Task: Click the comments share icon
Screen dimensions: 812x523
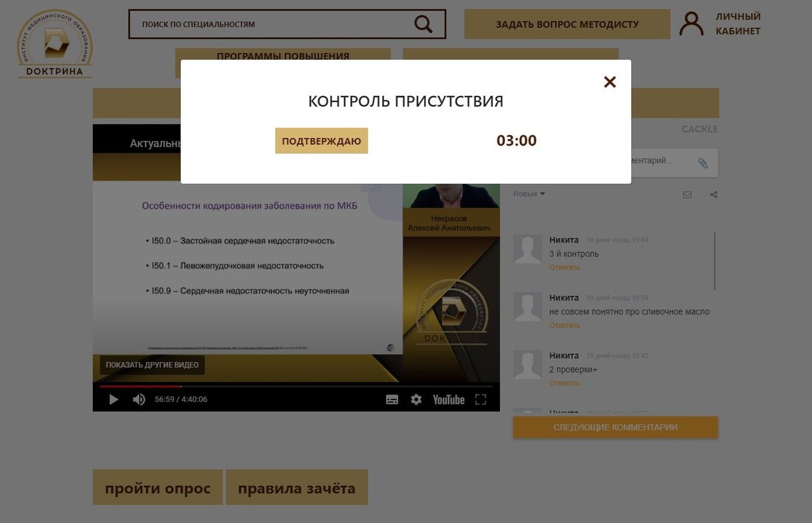Action: click(x=714, y=195)
